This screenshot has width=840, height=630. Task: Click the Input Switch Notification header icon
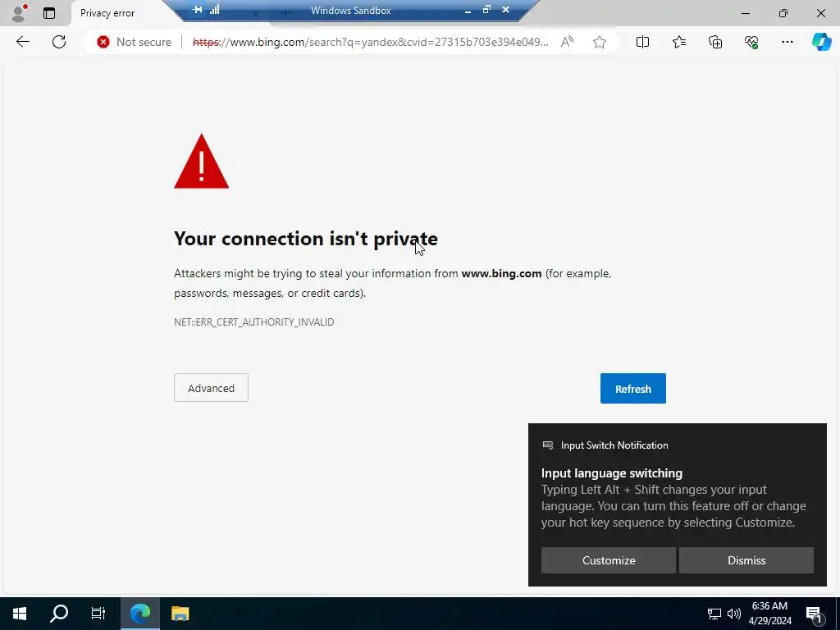pyautogui.click(x=547, y=445)
